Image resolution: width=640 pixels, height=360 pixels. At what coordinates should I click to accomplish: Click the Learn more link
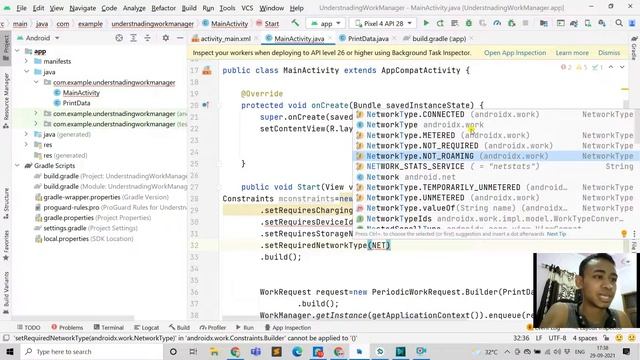pos(572,53)
